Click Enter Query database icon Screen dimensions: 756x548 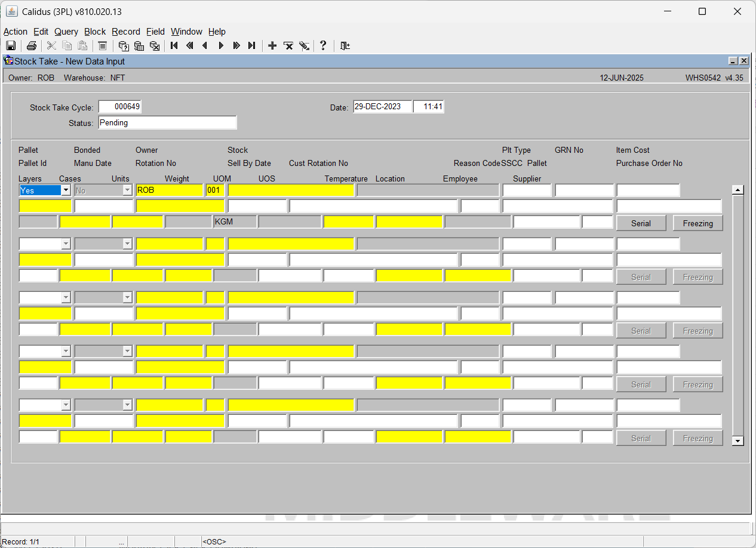[x=123, y=45]
